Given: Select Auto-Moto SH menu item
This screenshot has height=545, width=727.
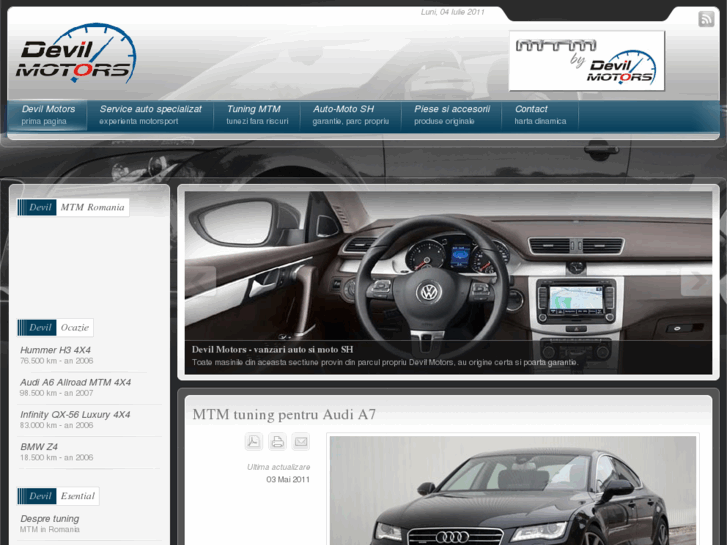Looking at the screenshot, I should point(351,115).
